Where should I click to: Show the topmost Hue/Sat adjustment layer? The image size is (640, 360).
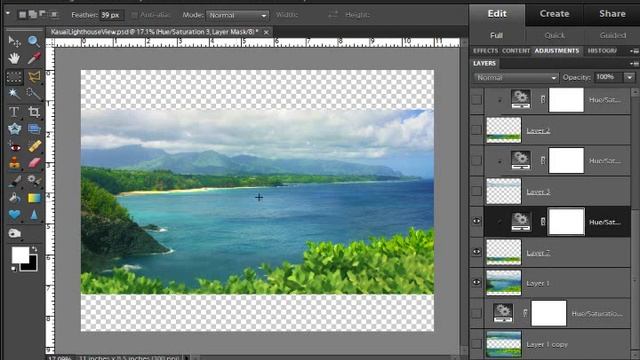476,100
